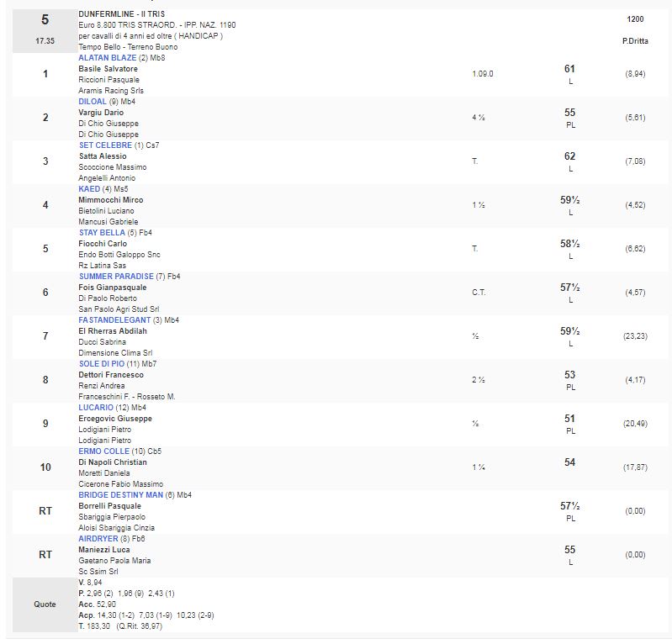Open the STAY BELLA link
The image size is (672, 644).
[102, 233]
